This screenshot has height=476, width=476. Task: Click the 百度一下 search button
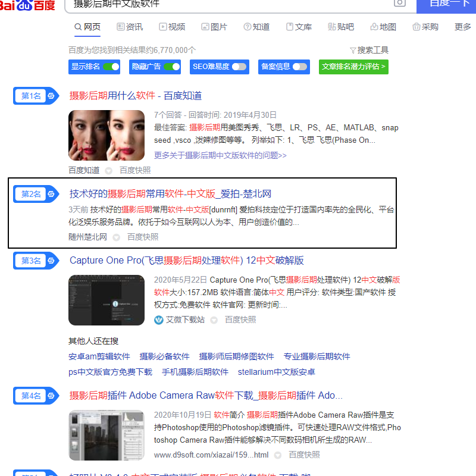click(x=446, y=5)
